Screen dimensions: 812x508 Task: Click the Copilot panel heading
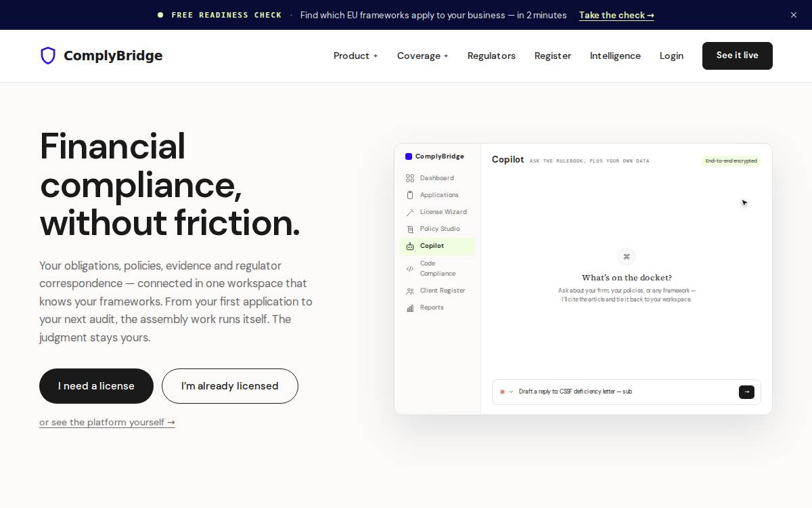[508, 160]
